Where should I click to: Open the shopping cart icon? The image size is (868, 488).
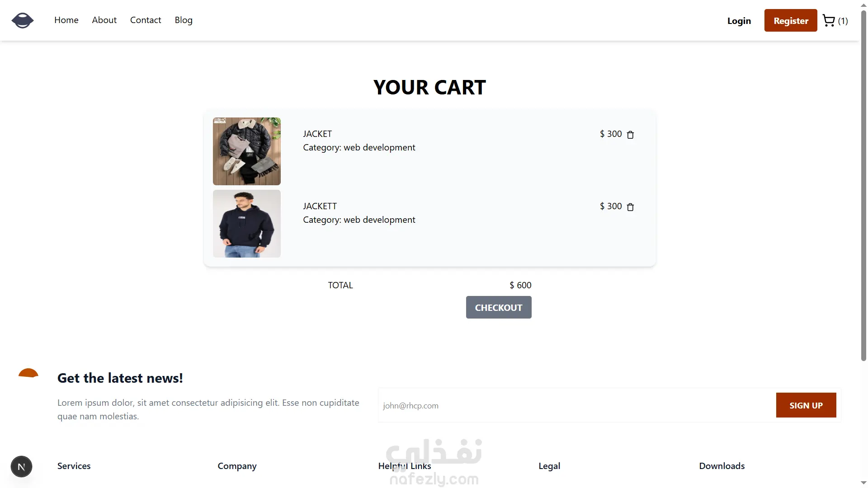click(829, 21)
